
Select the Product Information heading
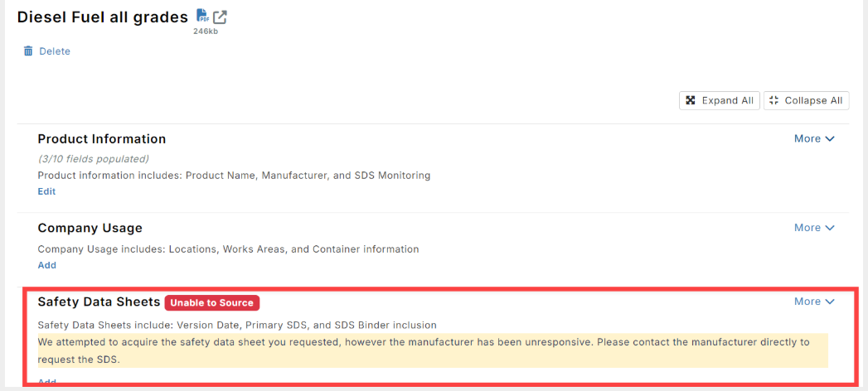[102, 139]
